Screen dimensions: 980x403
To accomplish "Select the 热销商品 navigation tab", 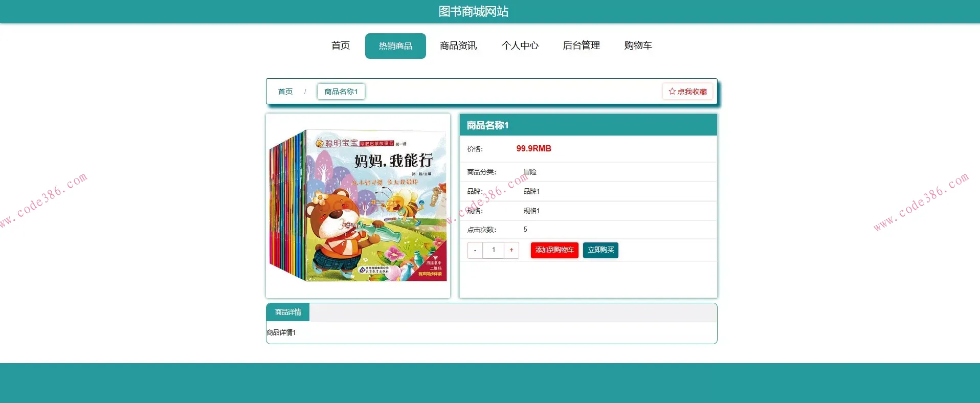I will (x=395, y=46).
